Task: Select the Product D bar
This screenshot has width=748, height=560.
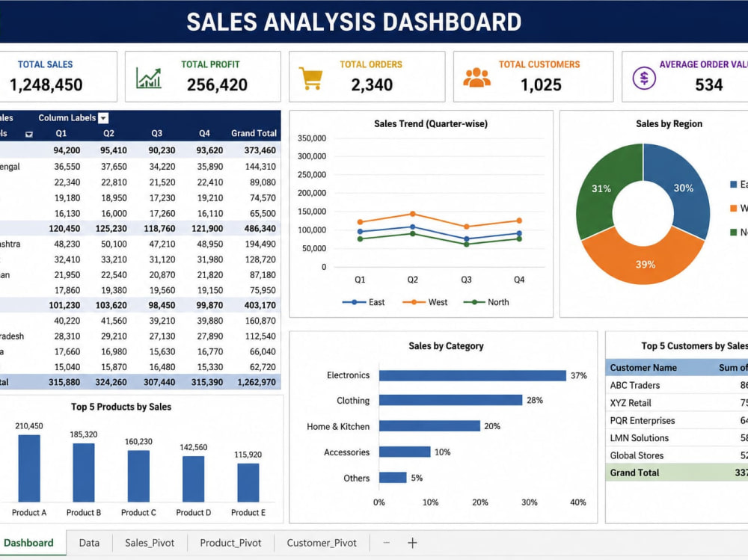Action: pyautogui.click(x=193, y=479)
